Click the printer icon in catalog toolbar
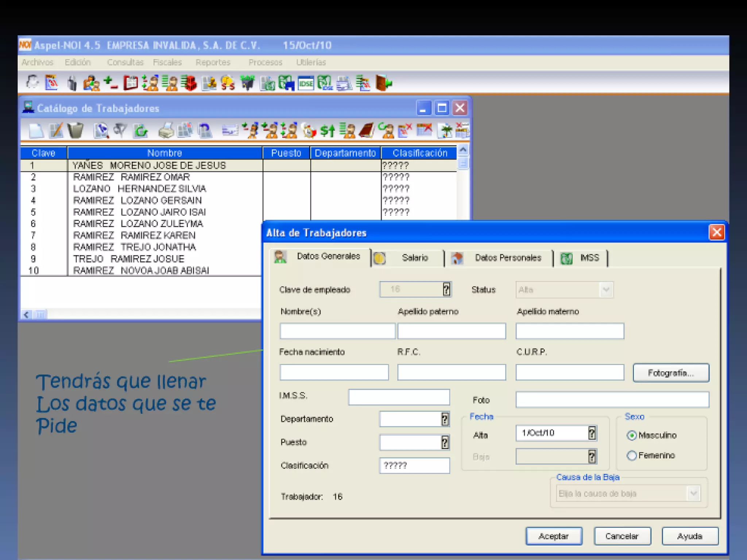This screenshot has height=560, width=747. point(166,131)
